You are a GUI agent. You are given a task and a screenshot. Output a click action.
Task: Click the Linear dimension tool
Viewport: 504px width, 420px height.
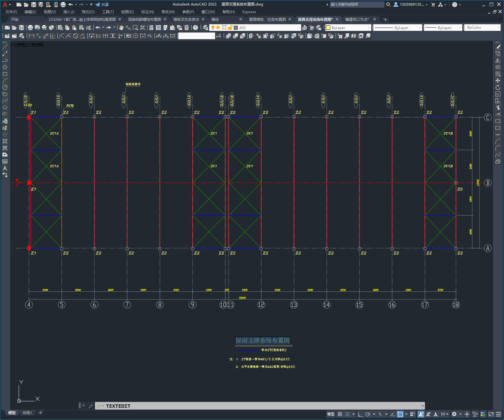32,36
